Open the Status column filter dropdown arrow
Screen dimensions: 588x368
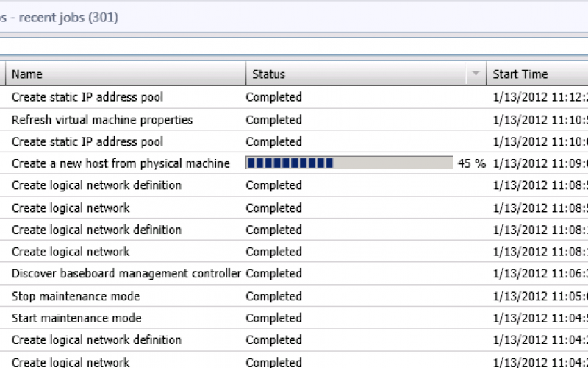(x=476, y=74)
